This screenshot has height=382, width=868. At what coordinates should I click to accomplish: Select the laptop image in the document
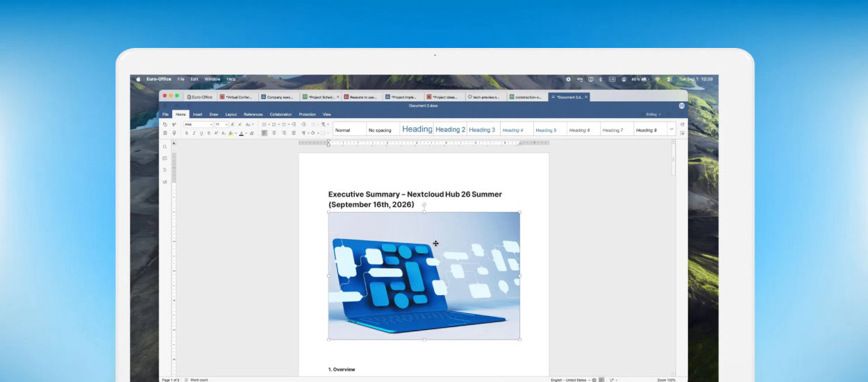424,276
